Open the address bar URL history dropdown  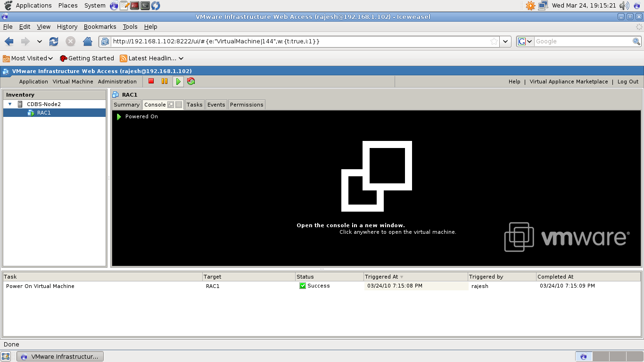tap(506, 41)
